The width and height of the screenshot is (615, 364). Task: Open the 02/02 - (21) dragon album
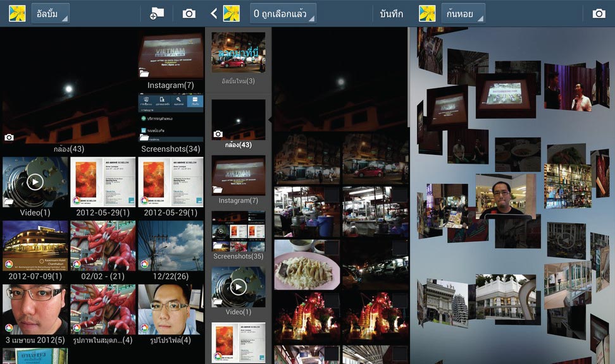click(x=102, y=251)
